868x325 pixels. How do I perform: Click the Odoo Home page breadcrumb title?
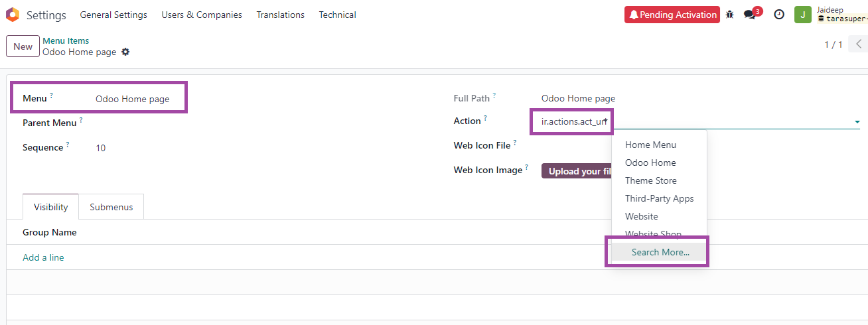[x=80, y=52]
